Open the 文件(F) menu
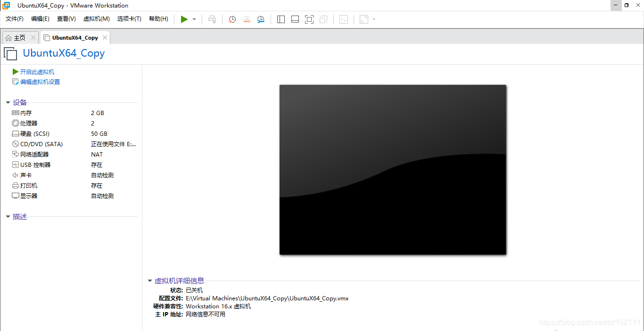This screenshot has width=644, height=331. click(15, 19)
